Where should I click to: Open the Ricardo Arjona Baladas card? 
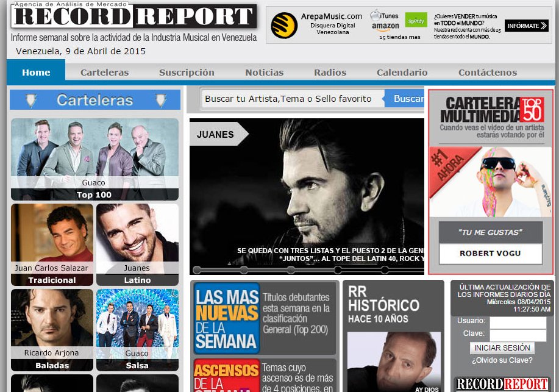pos(52,330)
